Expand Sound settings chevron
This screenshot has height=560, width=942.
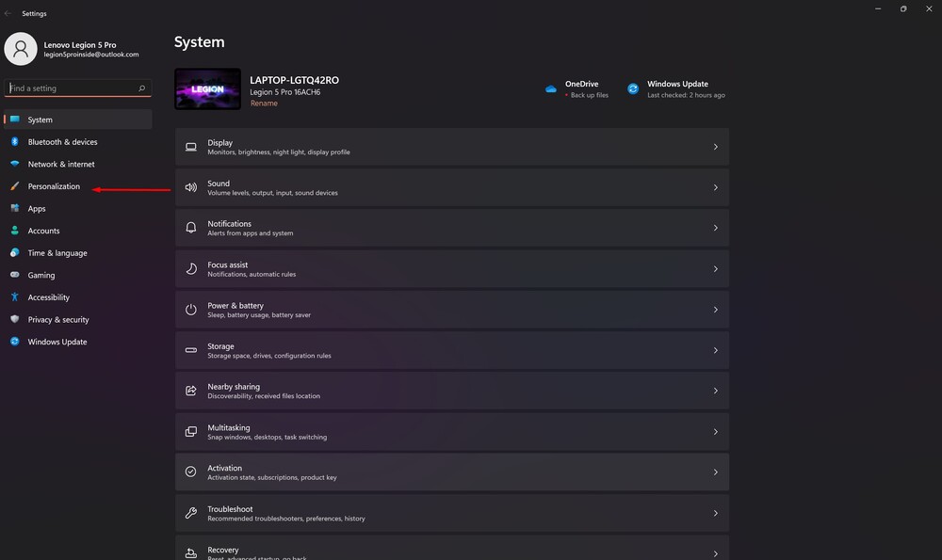point(716,187)
